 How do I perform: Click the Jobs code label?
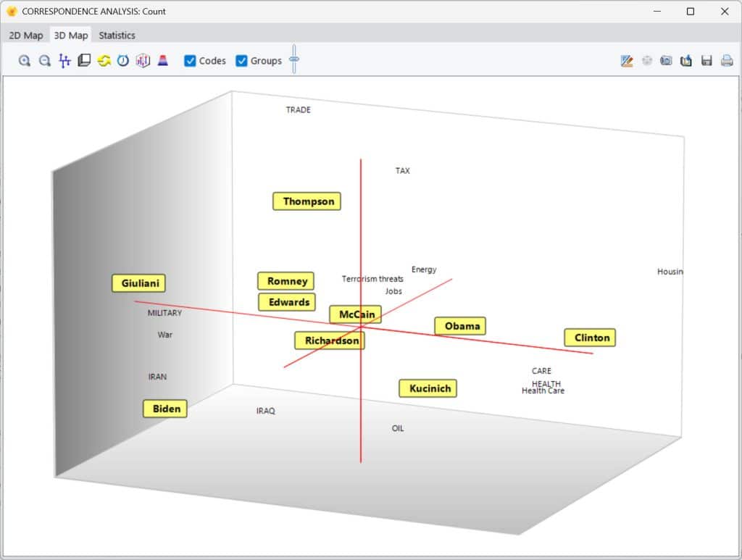click(x=393, y=291)
